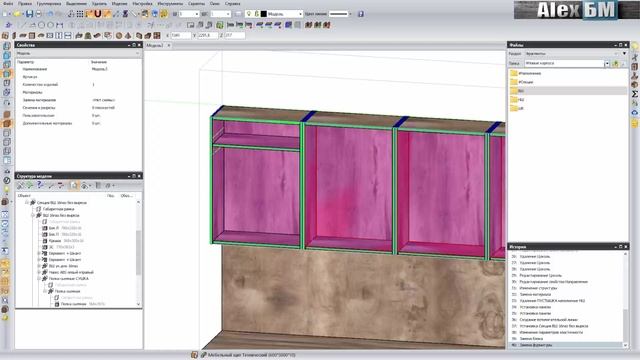
Task: Open the first numeric combo box arrow
Action: click(196, 14)
